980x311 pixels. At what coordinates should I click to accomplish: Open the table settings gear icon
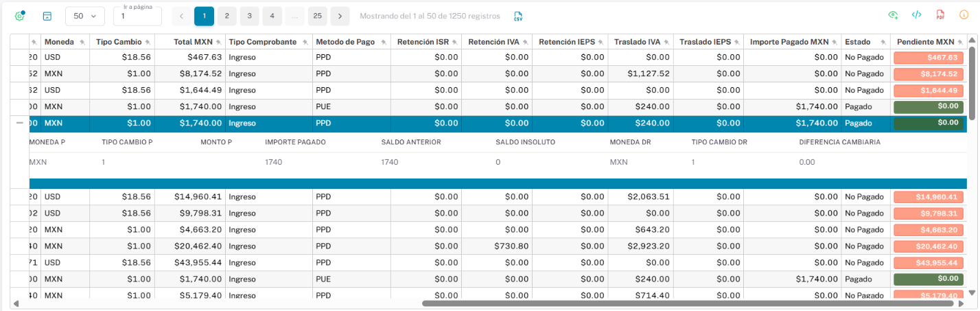[x=19, y=16]
